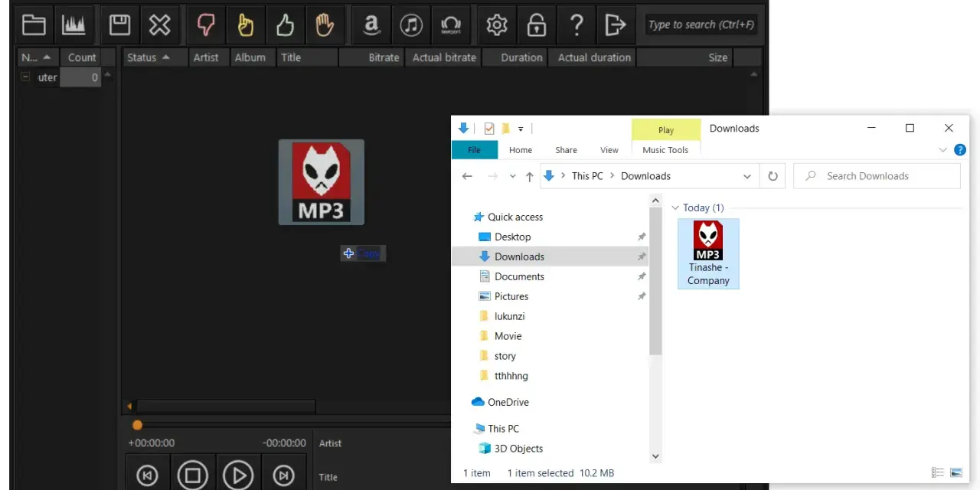This screenshot has width=980, height=490.
Task: Click the Amazon logo toolbar icon
Action: coord(371,25)
